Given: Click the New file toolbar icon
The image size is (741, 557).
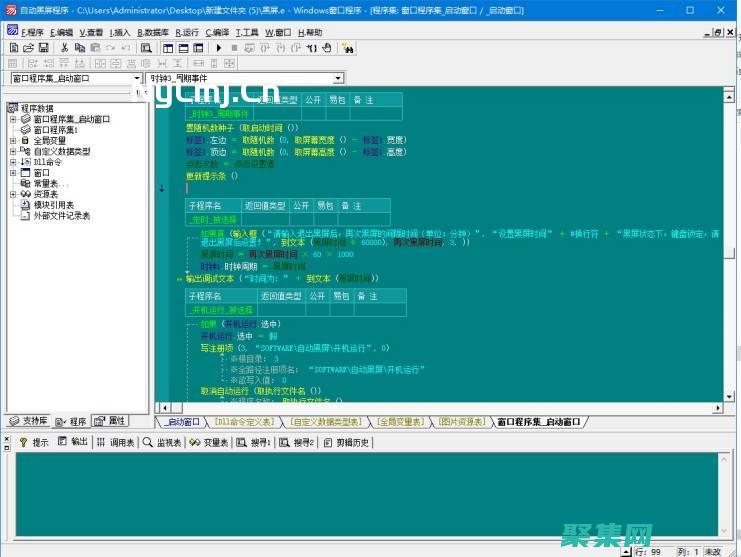Looking at the screenshot, I should coord(13,47).
